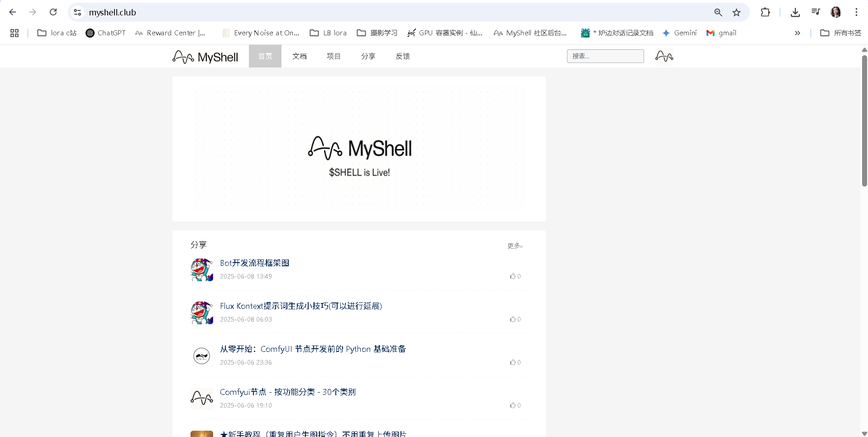Reload the page with the refresh icon

tap(53, 12)
